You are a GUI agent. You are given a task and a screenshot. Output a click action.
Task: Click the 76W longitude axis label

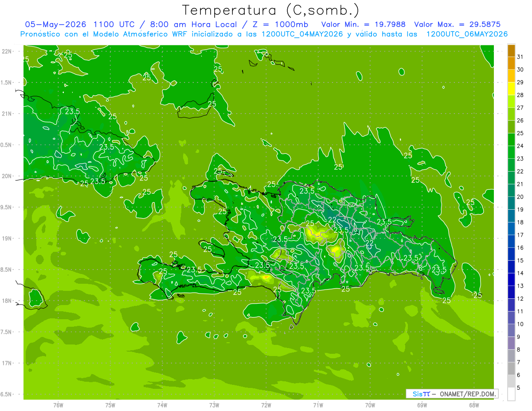[x=58, y=405]
